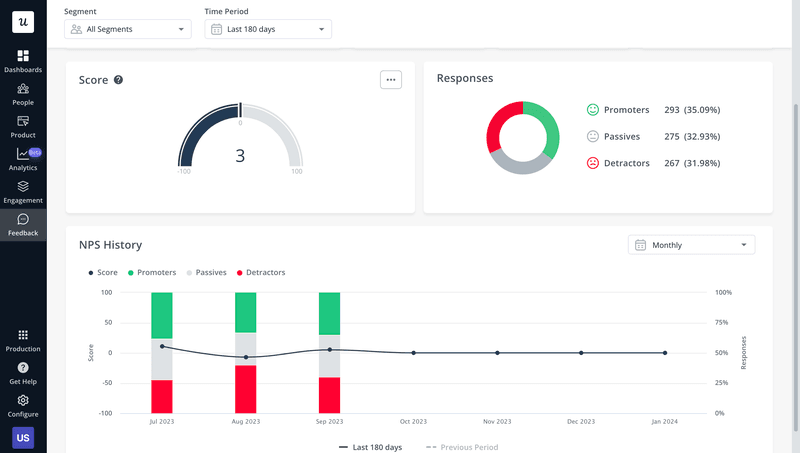Open the Monthly interval dropdown
The image size is (800, 453).
coord(691,245)
